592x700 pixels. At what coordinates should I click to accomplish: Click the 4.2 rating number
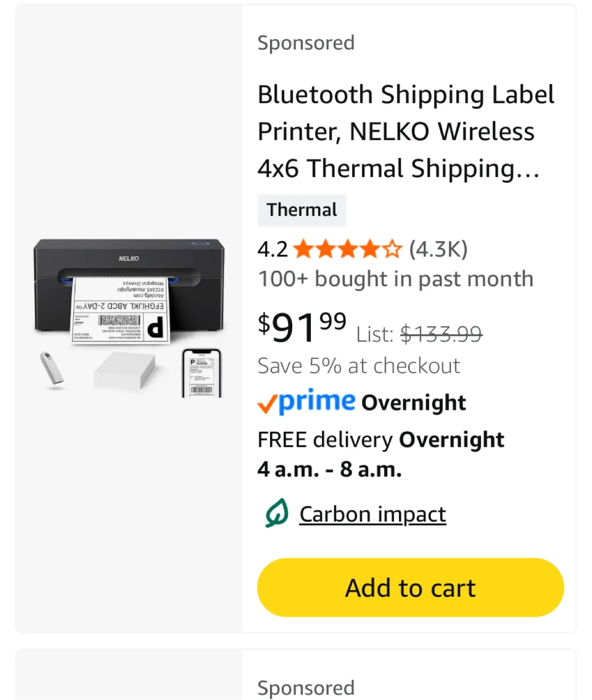pos(272,249)
